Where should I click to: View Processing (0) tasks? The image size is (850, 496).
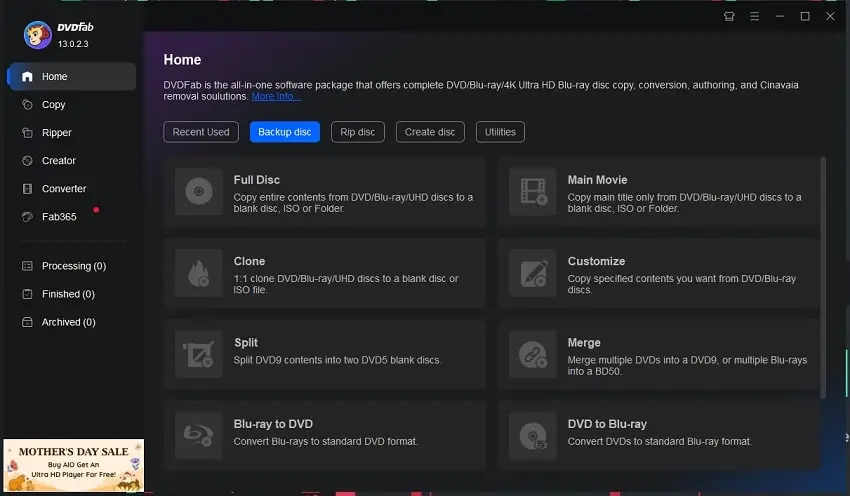(72, 266)
